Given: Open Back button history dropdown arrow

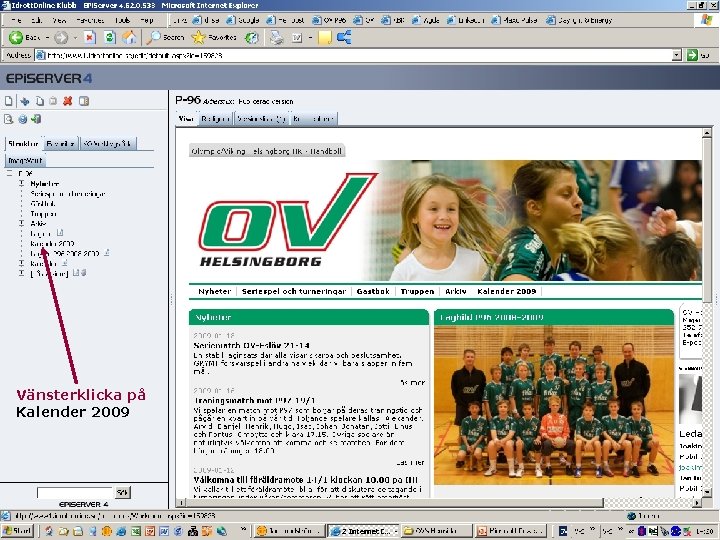Looking at the screenshot, I should tap(47, 37).
